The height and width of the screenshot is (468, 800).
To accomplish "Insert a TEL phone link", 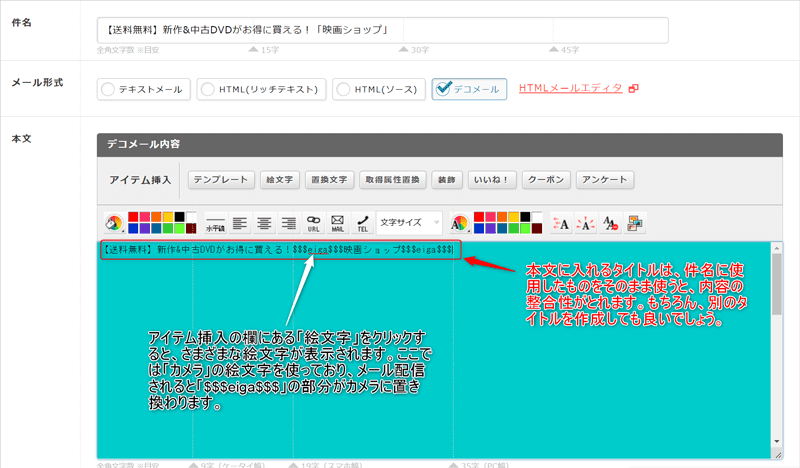I will 362,222.
